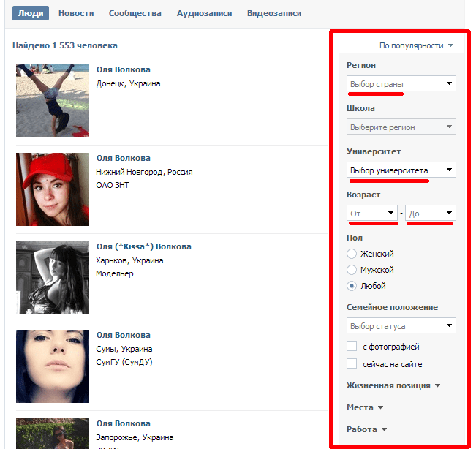Open Оля Волкова profile from Запорожье

124,423
